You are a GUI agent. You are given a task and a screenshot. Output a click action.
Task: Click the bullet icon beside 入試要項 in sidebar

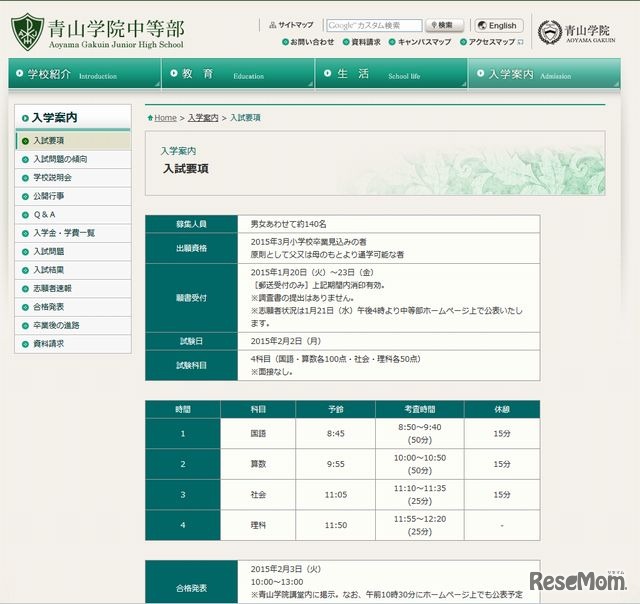point(25,141)
